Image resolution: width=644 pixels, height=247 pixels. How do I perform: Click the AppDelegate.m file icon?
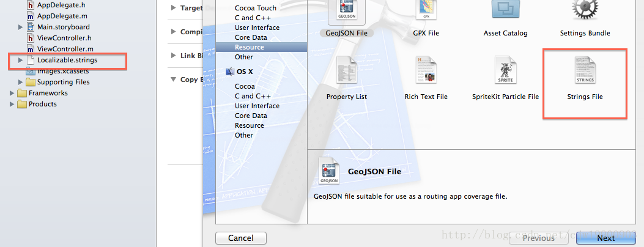coord(30,17)
